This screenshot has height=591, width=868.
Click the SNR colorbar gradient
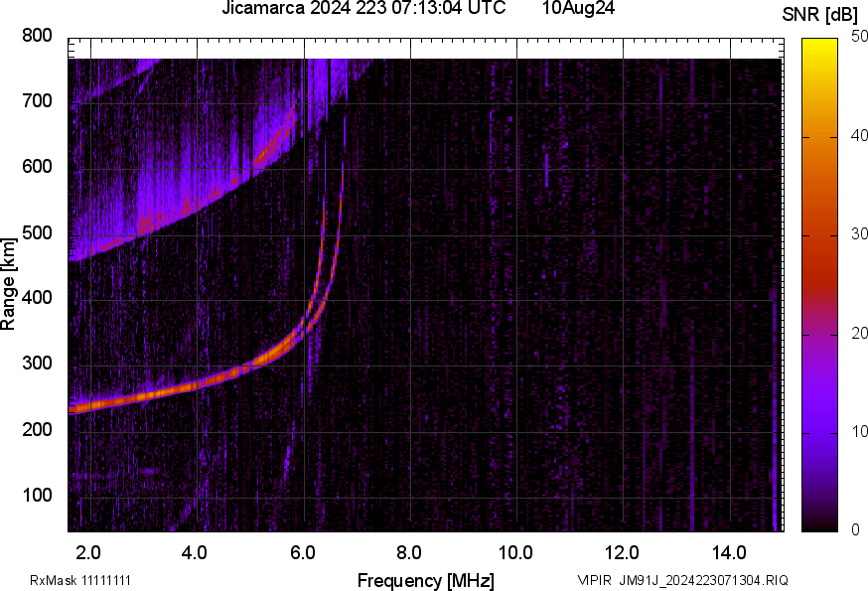(x=820, y=285)
